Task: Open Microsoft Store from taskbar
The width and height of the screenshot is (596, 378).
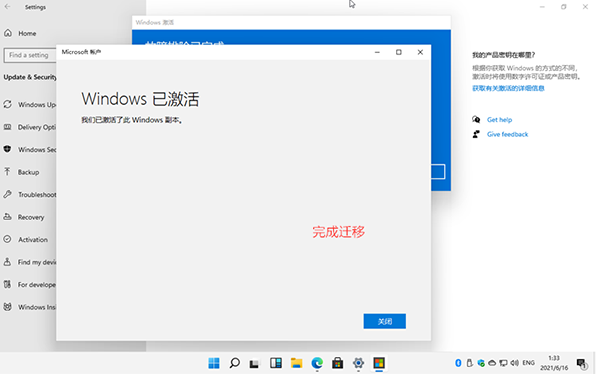Action: pyautogui.click(x=338, y=363)
